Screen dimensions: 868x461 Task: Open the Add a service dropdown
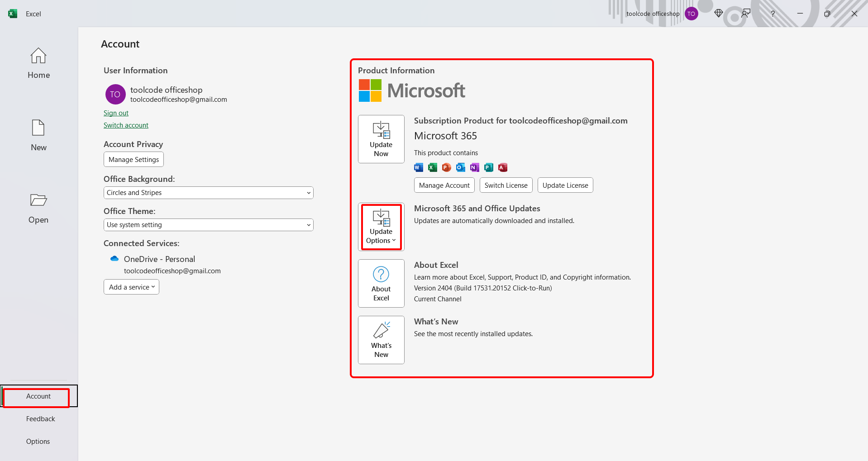tap(131, 287)
